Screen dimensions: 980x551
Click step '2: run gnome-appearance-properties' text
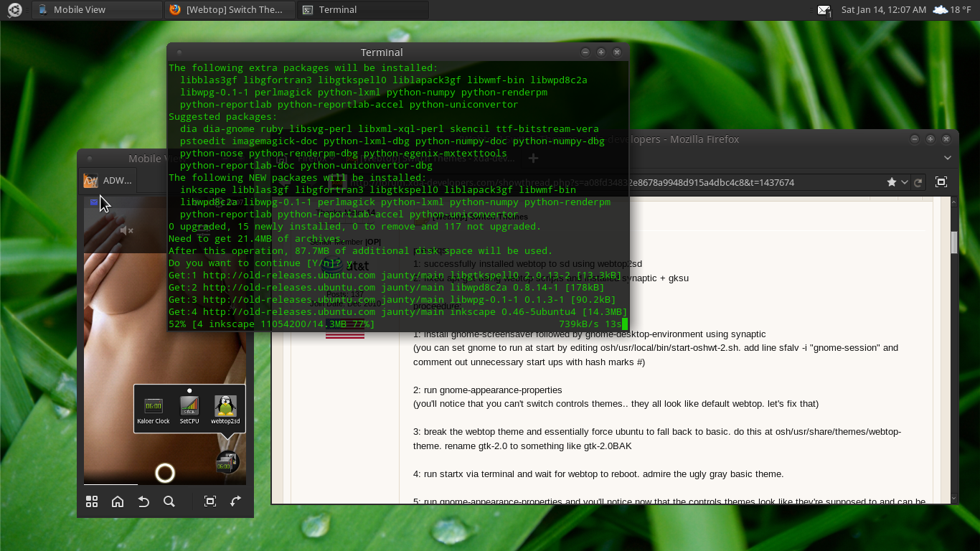[488, 390]
